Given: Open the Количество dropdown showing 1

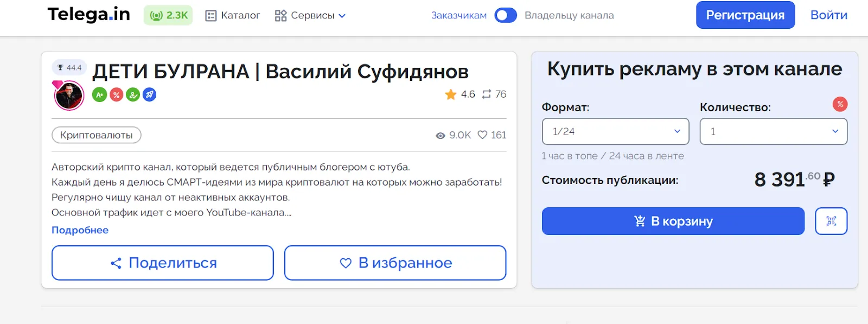Looking at the screenshot, I should pos(773,131).
